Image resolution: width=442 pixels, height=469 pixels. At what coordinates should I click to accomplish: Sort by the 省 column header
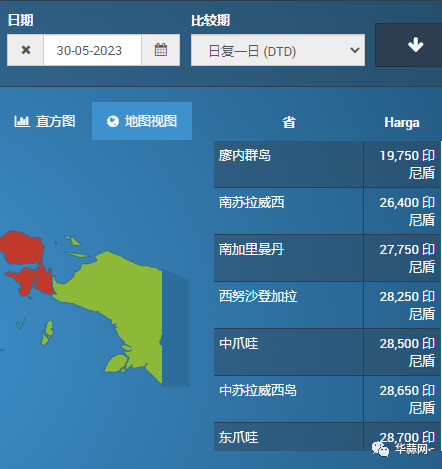(x=289, y=122)
